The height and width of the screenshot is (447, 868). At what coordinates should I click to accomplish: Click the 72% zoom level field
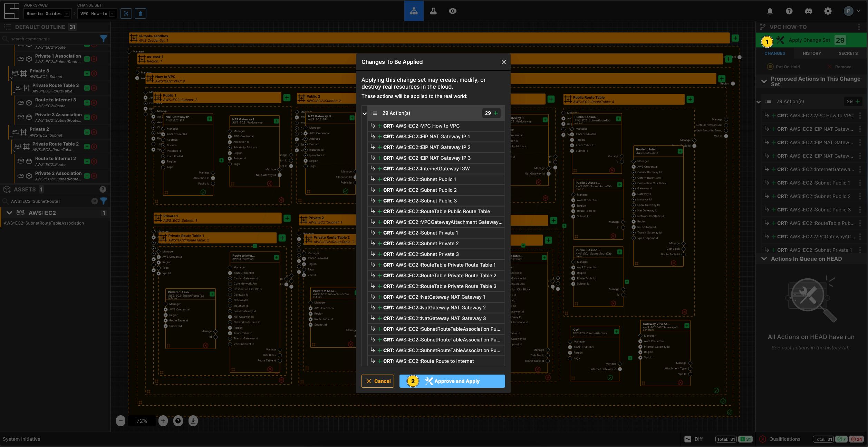point(142,421)
